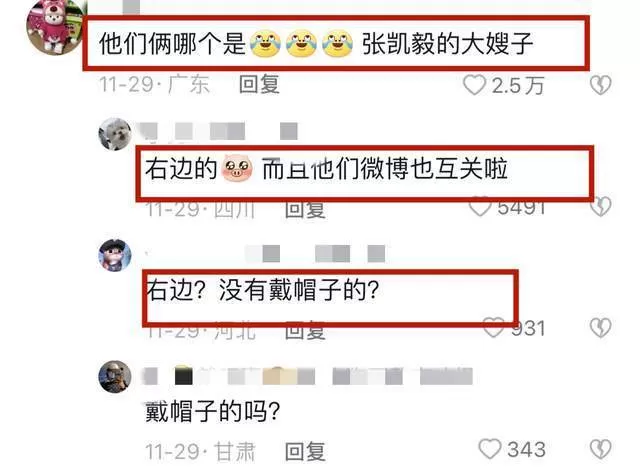Select the comment text 戴帽子的吗？
The image size is (640, 475).
point(213,411)
